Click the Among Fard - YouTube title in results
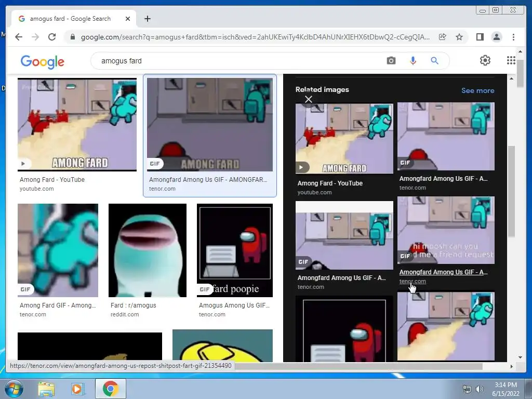The width and height of the screenshot is (532, 399). point(52,179)
